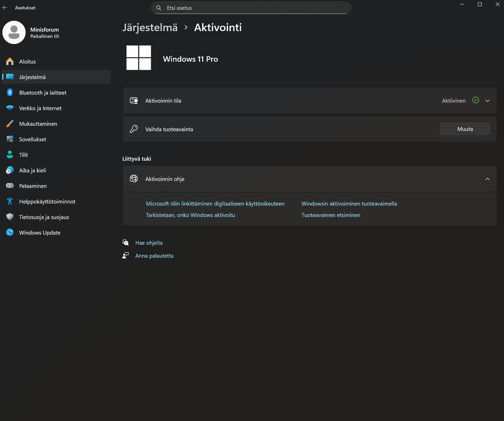Minimize the Asetukset window
This screenshot has width=504, height=421.
(x=462, y=4)
